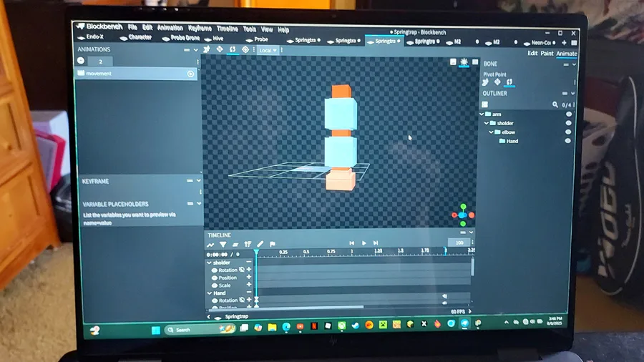
Task: Open the timeline channel filter
Action: click(223, 245)
